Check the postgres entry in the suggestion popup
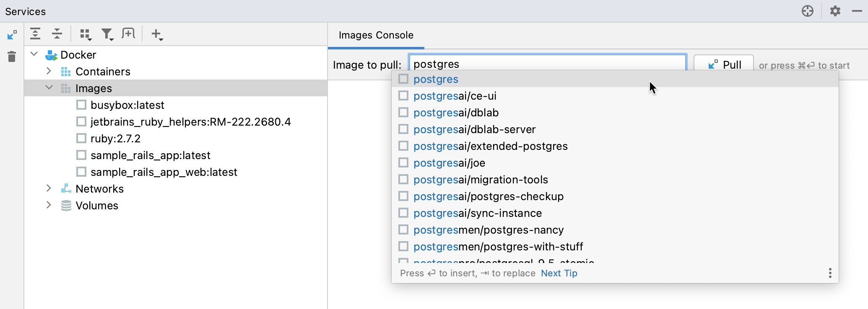This screenshot has width=868, height=309. pos(403,79)
